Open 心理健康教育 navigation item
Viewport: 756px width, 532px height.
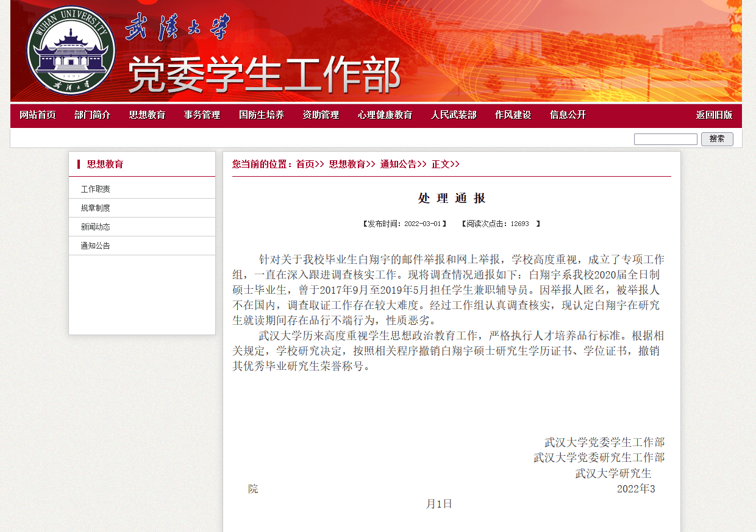(385, 115)
